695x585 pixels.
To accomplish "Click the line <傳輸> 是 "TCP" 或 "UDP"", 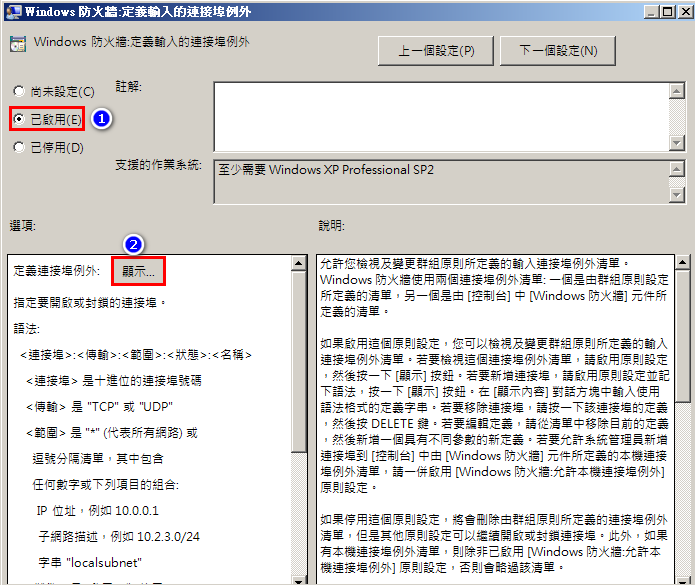I will [99, 406].
